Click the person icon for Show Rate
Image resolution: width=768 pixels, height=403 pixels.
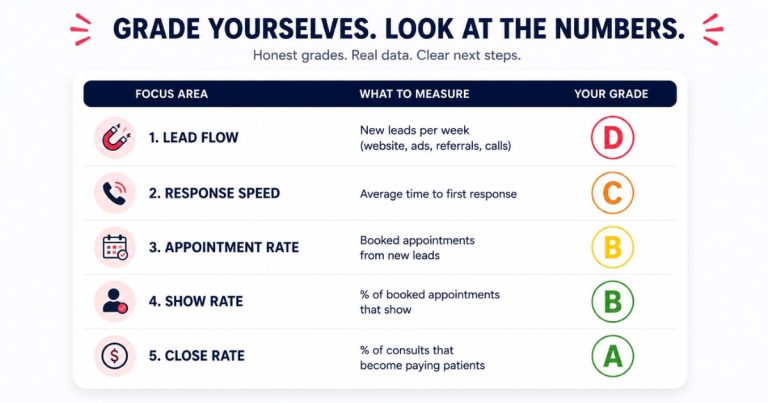pyautogui.click(x=115, y=302)
